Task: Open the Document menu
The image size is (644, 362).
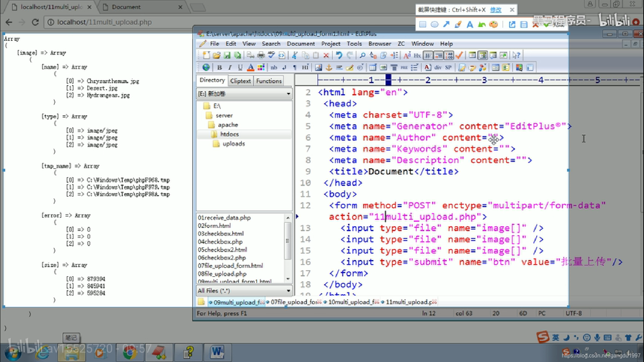Action: pos(301,44)
